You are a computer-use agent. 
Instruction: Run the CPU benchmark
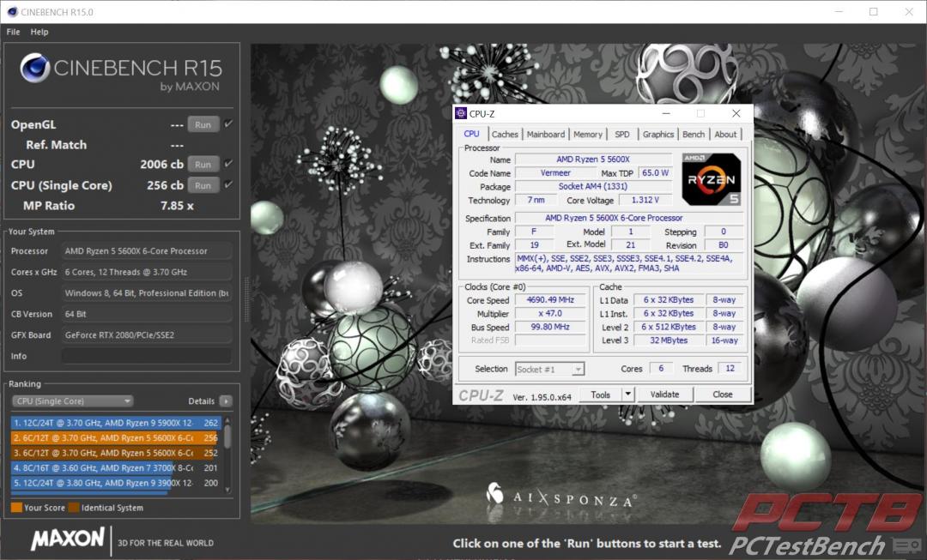(x=203, y=164)
